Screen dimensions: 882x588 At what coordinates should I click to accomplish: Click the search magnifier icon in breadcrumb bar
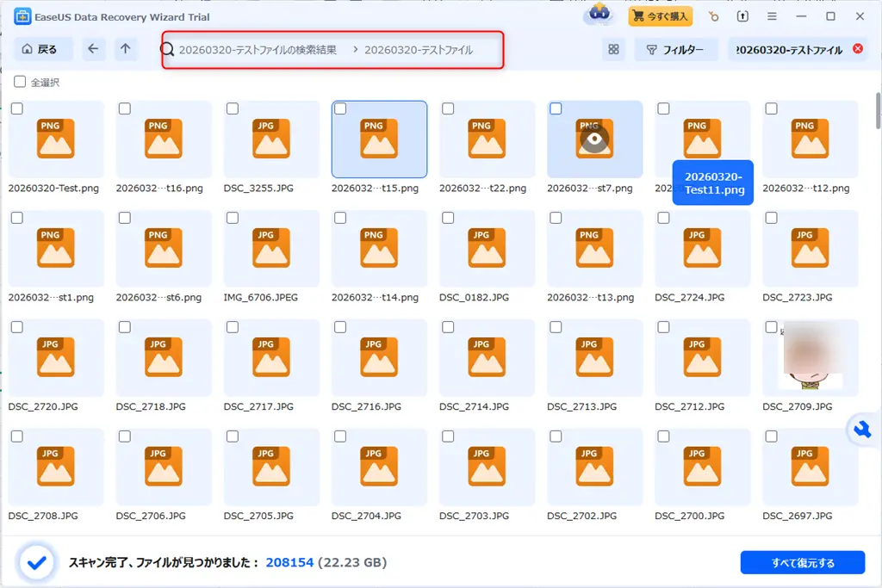pos(166,49)
